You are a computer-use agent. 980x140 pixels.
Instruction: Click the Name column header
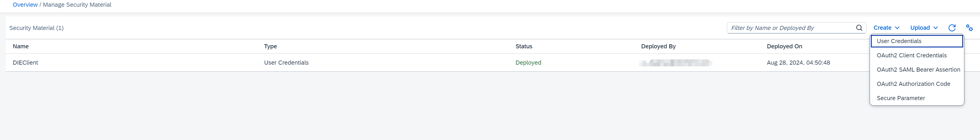[21, 46]
